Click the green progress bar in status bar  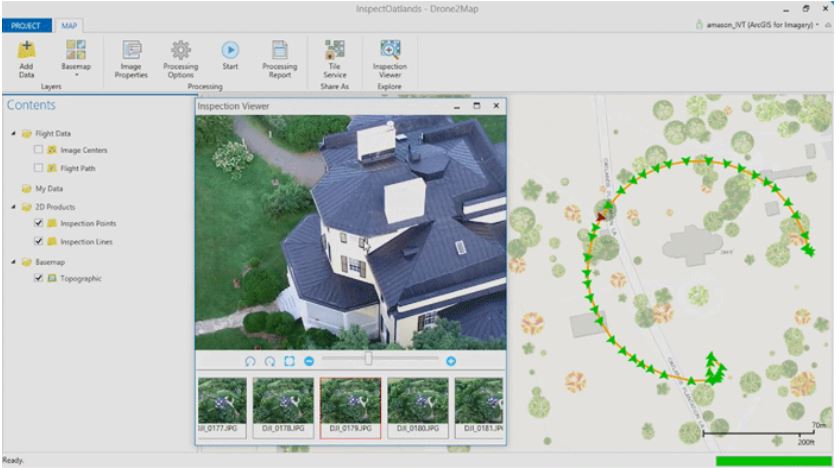[773, 461]
